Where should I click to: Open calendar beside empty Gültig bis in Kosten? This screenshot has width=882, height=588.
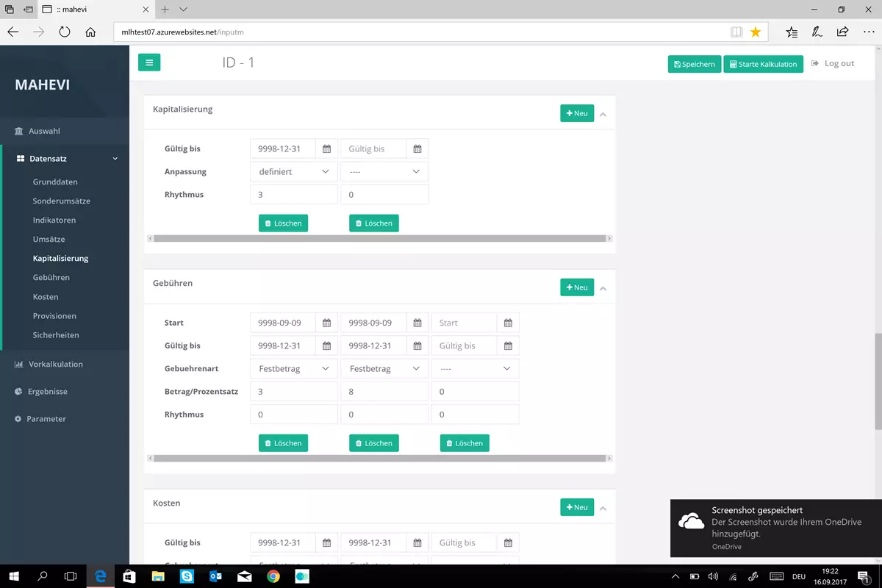pyautogui.click(x=508, y=542)
